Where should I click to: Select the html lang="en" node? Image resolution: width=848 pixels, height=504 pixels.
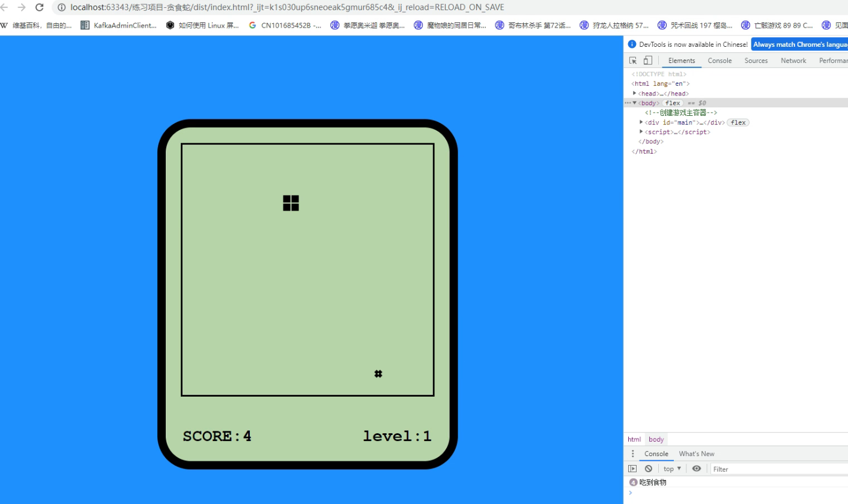tap(661, 84)
